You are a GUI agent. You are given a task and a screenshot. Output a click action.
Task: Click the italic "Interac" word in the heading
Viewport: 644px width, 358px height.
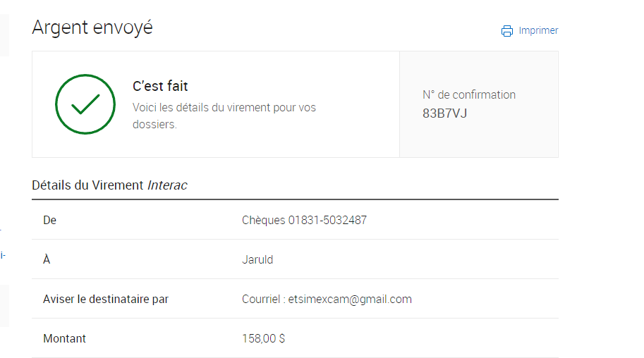tap(168, 185)
